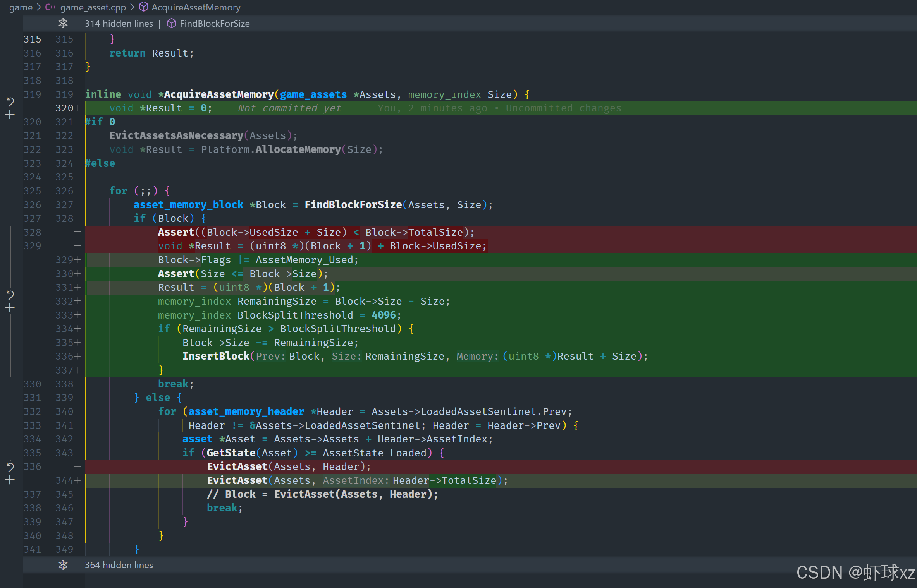Click LoadedAssetSentinel.Prev on line 340

pyautogui.click(x=493, y=412)
